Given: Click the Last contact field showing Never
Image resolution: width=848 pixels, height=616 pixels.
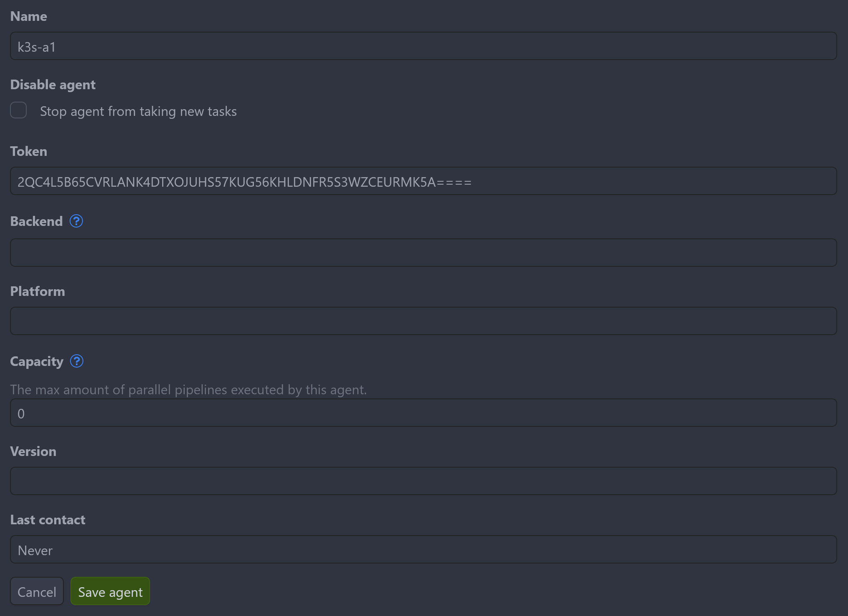Looking at the screenshot, I should (423, 549).
